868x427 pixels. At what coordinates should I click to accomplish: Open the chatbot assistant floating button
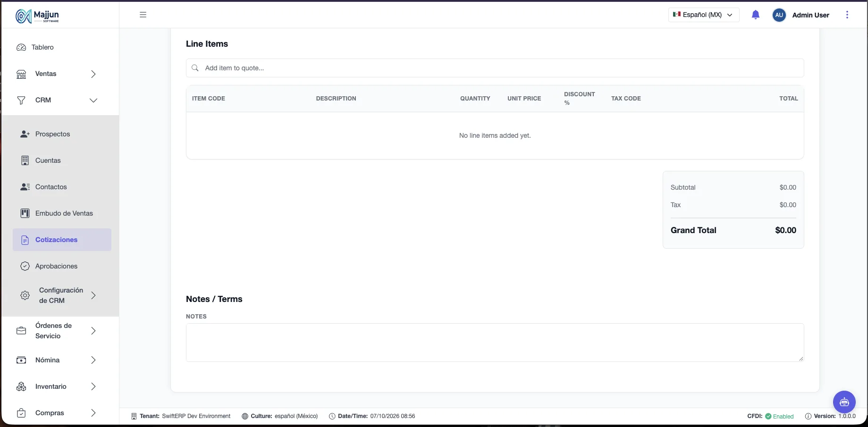(x=844, y=402)
